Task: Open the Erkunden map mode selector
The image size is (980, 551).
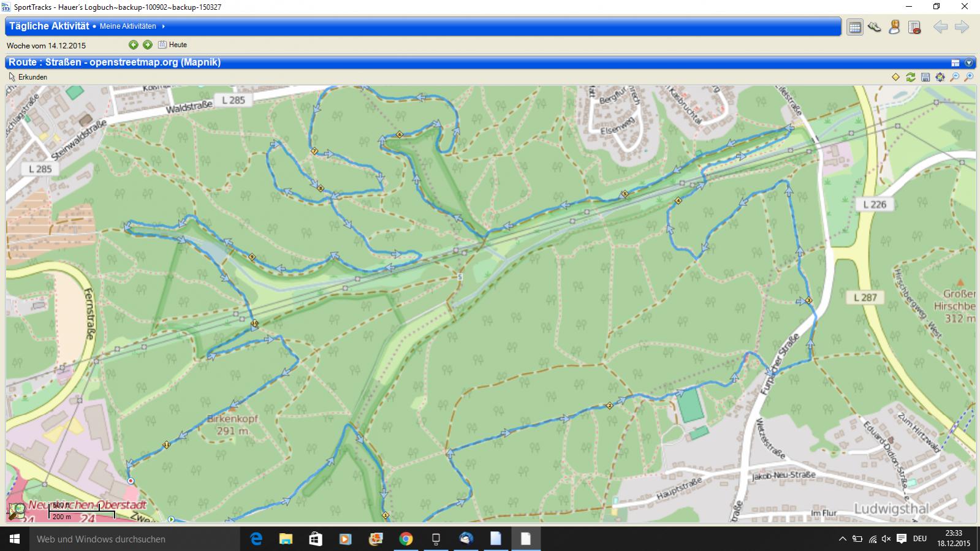Action: [28, 77]
